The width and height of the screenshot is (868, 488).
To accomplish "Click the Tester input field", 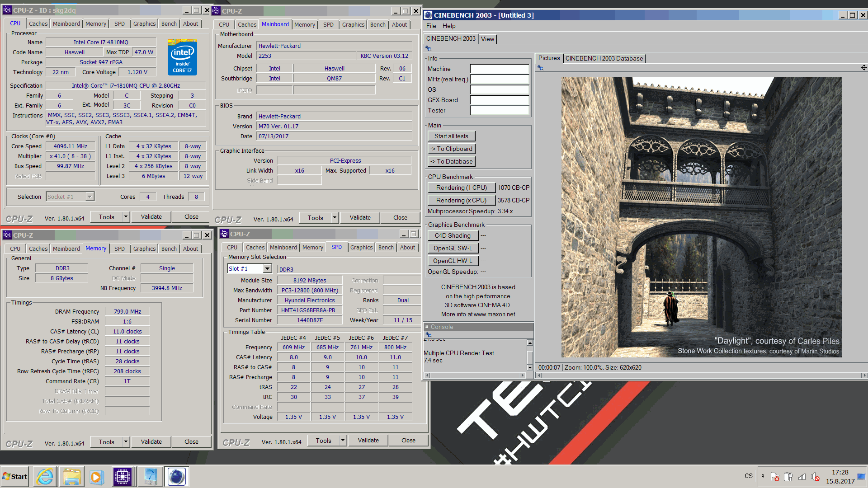I will coord(500,110).
